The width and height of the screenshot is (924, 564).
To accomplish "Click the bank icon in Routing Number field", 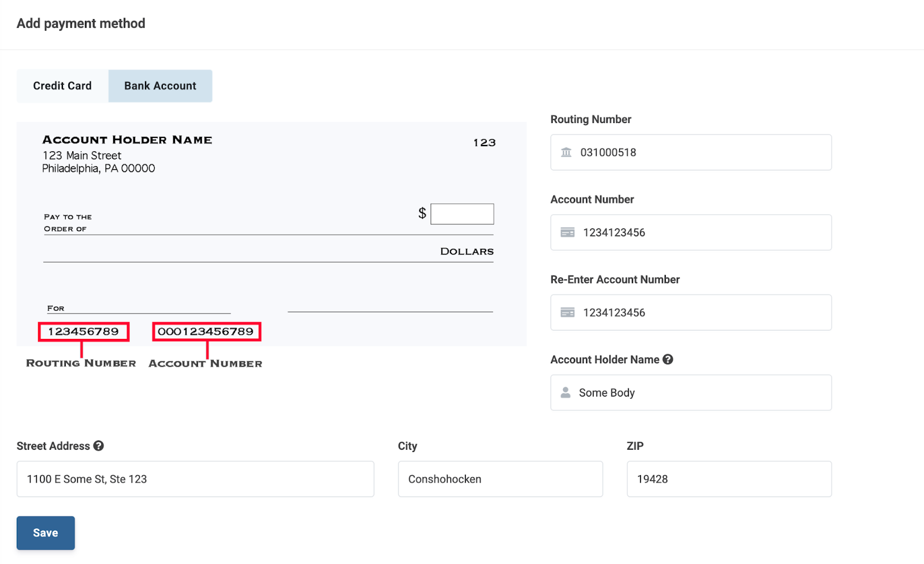I will coord(566,152).
